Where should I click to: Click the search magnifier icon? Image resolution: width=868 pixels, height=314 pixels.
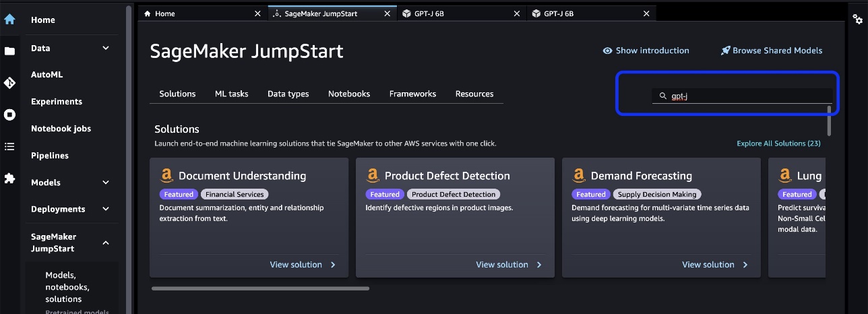662,96
